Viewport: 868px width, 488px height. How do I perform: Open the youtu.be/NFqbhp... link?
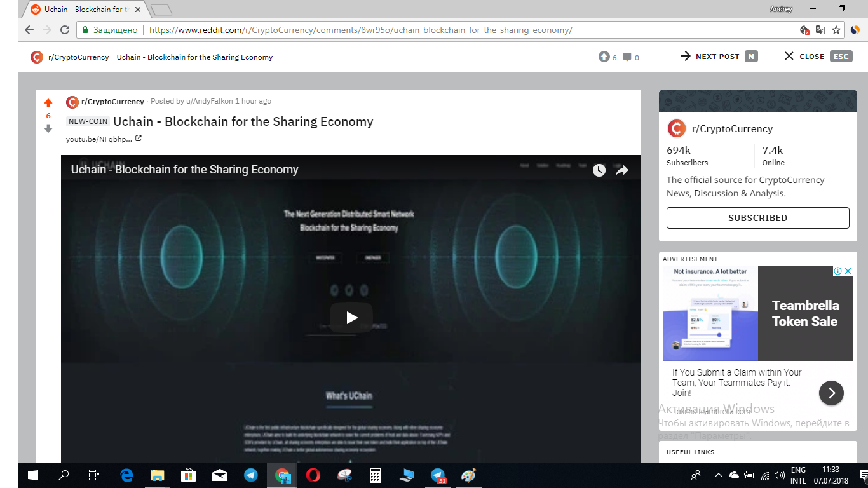pos(99,139)
